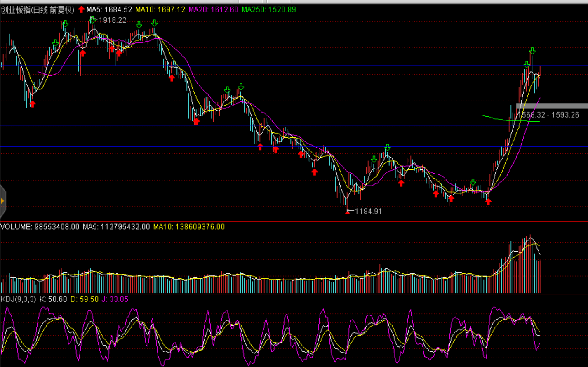588x367 pixels.
Task: Click the magenta MA20 1612.60 legend label
Action: pos(213,9)
